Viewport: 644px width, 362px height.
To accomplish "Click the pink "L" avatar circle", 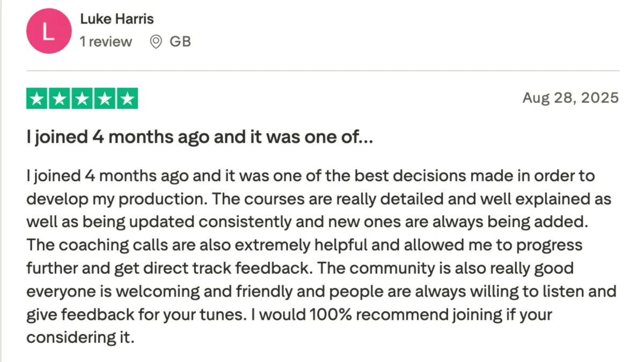I will tap(48, 32).
